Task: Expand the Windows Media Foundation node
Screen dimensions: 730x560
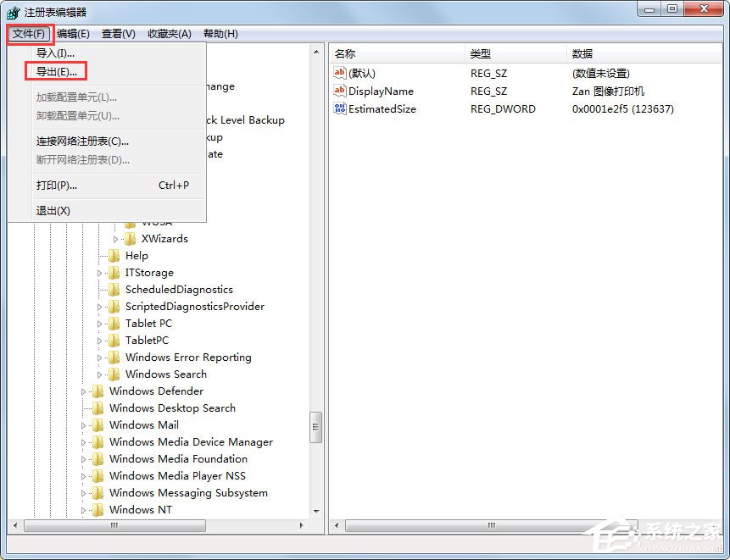Action: [x=84, y=458]
